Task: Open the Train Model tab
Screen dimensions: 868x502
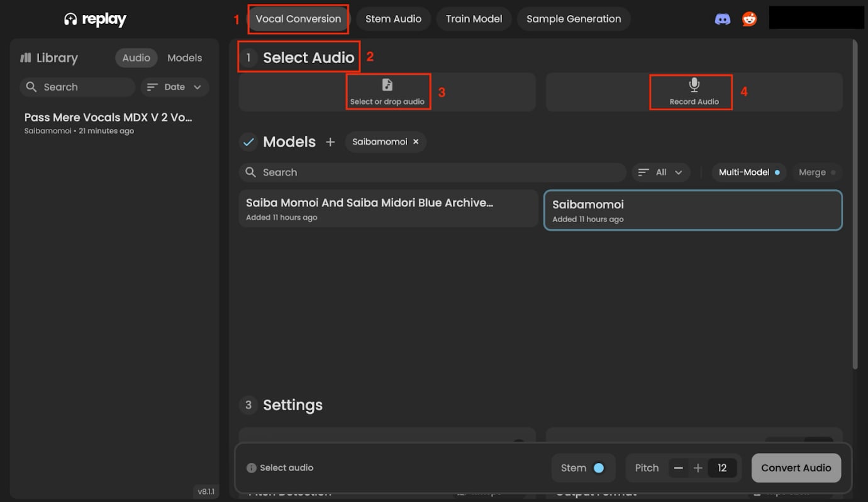Action: click(474, 19)
